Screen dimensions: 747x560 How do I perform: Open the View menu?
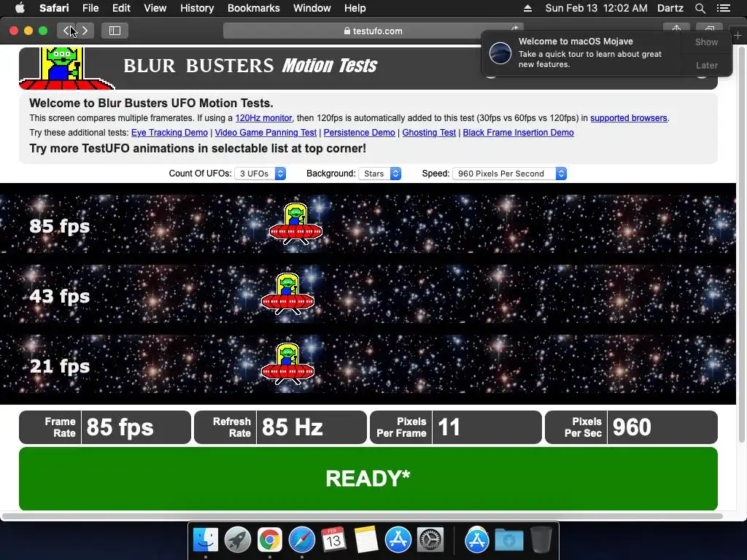pos(155,8)
